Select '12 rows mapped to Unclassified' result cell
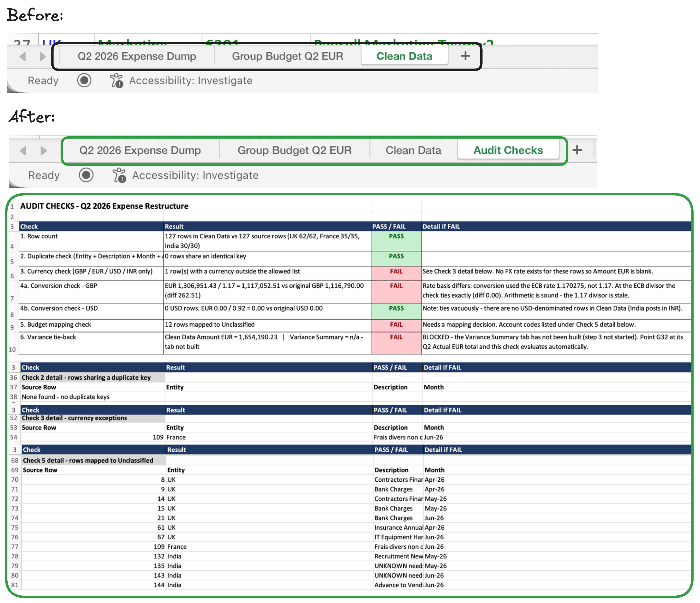Image resolution: width=700 pixels, height=603 pixels. coord(267,325)
